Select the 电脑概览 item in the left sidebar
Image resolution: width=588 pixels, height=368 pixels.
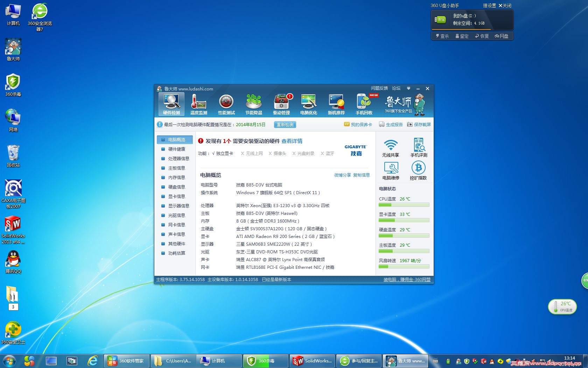[x=175, y=139]
